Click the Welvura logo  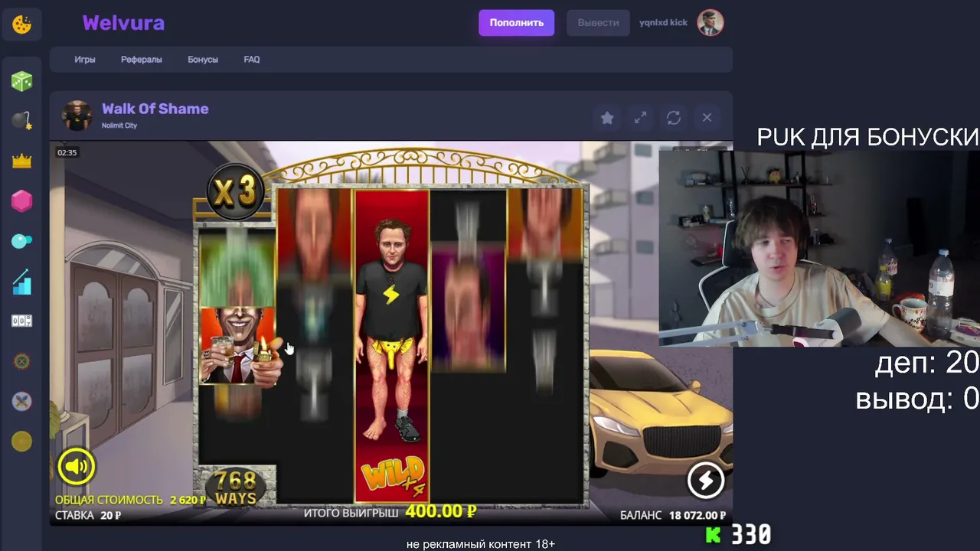pyautogui.click(x=123, y=23)
